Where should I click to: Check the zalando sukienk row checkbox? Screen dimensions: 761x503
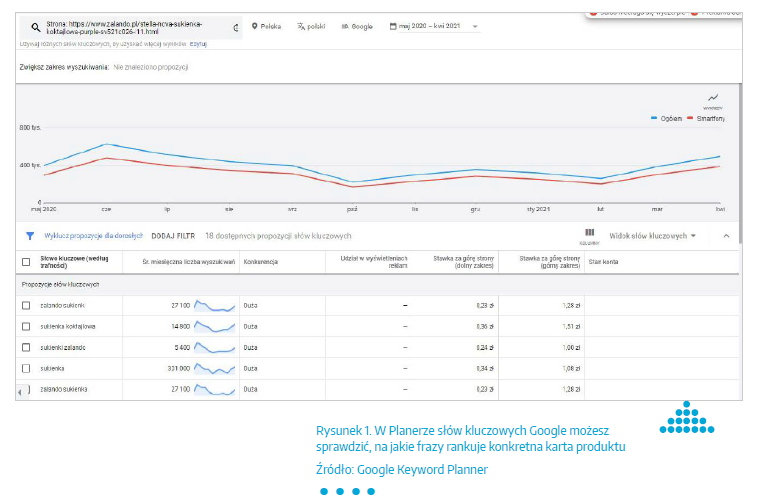point(26,305)
